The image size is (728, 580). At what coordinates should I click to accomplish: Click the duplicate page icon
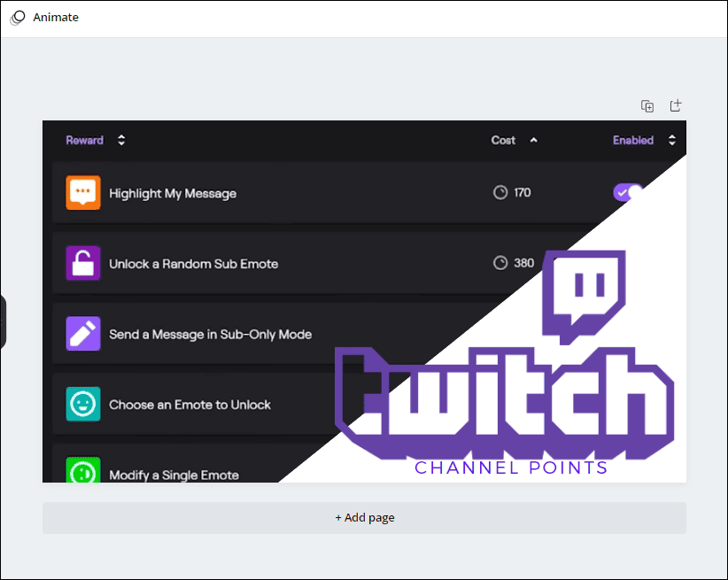click(x=647, y=106)
